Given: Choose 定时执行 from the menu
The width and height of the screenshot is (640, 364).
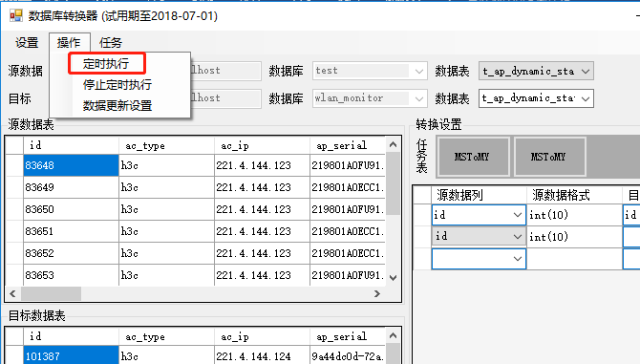Looking at the screenshot, I should click(x=106, y=64).
